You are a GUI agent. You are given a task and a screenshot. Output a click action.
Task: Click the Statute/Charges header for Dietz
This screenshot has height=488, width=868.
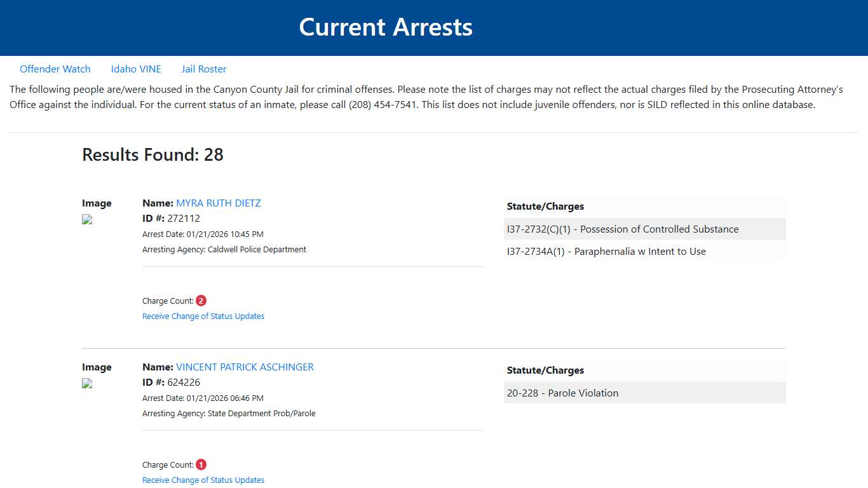point(545,206)
